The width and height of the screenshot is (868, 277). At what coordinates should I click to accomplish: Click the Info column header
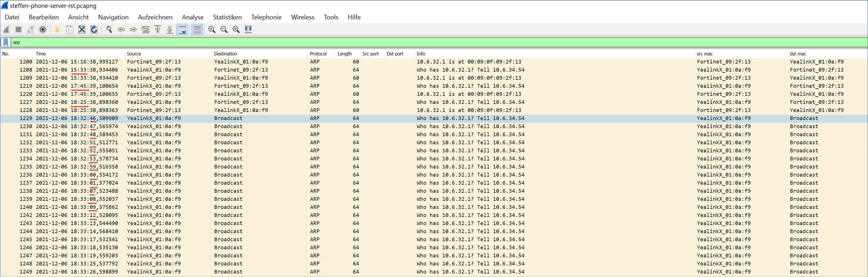[x=555, y=54]
